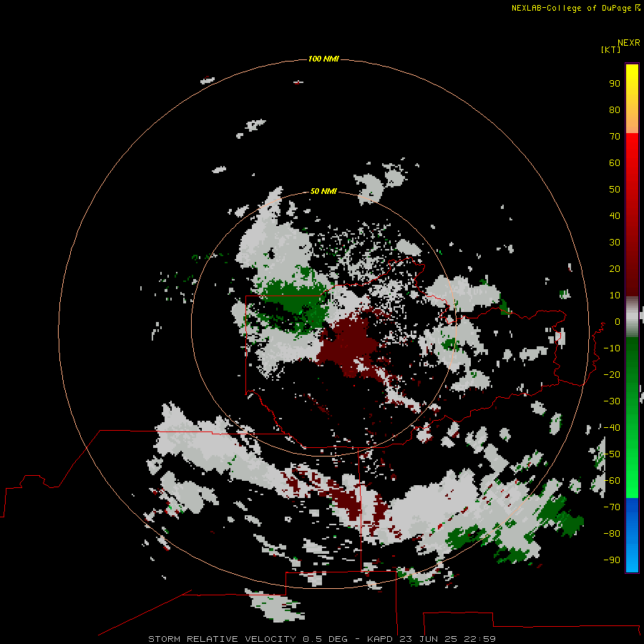Click the 70 value on velocity scale
Image resolution: width=644 pixels, height=644 pixels.
point(615,137)
